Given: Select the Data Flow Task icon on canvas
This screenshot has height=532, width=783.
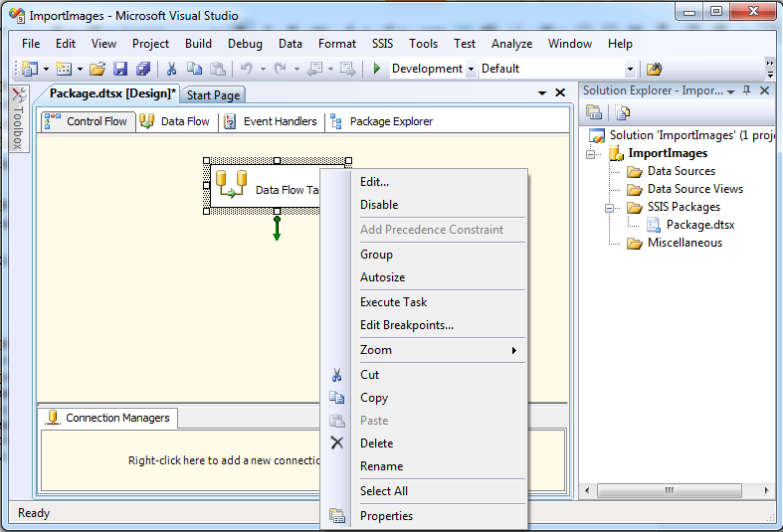Looking at the screenshot, I should tap(231, 184).
